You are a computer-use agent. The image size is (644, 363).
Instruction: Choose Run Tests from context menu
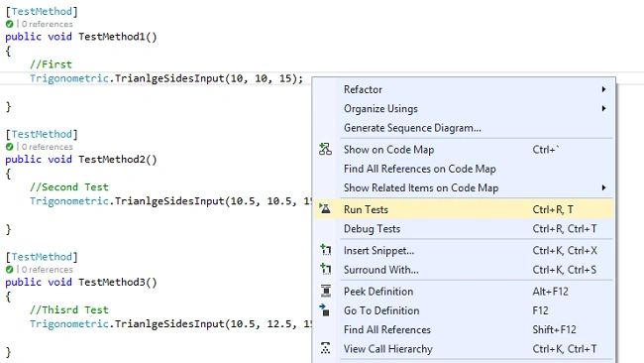[x=464, y=209]
